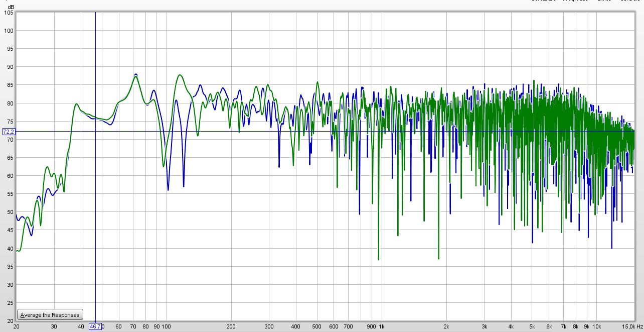Image resolution: width=644 pixels, height=332 pixels.
Task: Click the 65 label on the dB axis
Action: point(11,158)
